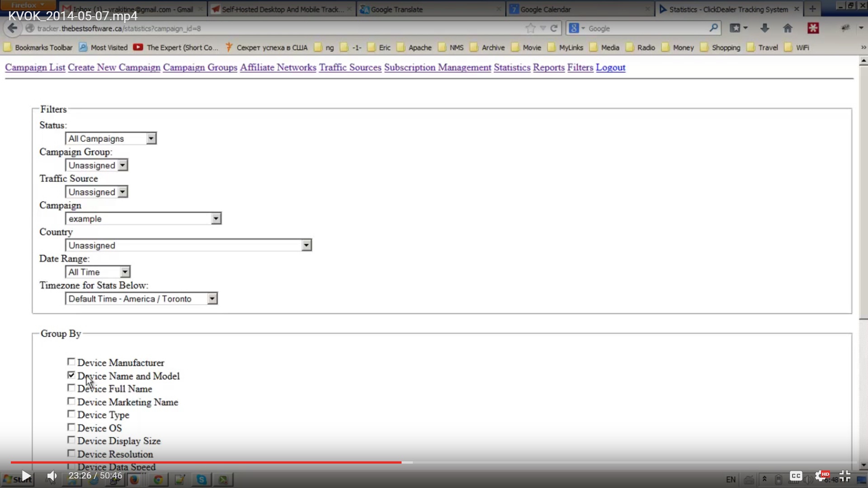Screen dimensions: 868x488
Task: Open Campaign Group dropdown
Action: coord(96,165)
